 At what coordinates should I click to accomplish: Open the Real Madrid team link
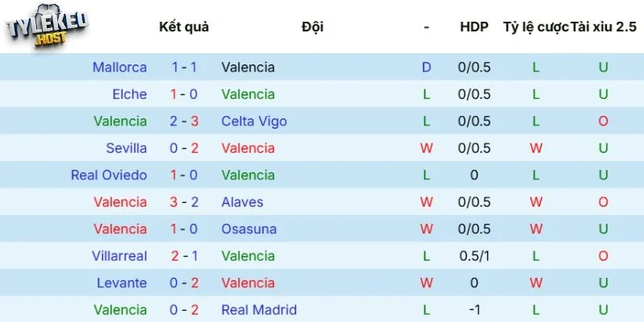click(x=258, y=310)
